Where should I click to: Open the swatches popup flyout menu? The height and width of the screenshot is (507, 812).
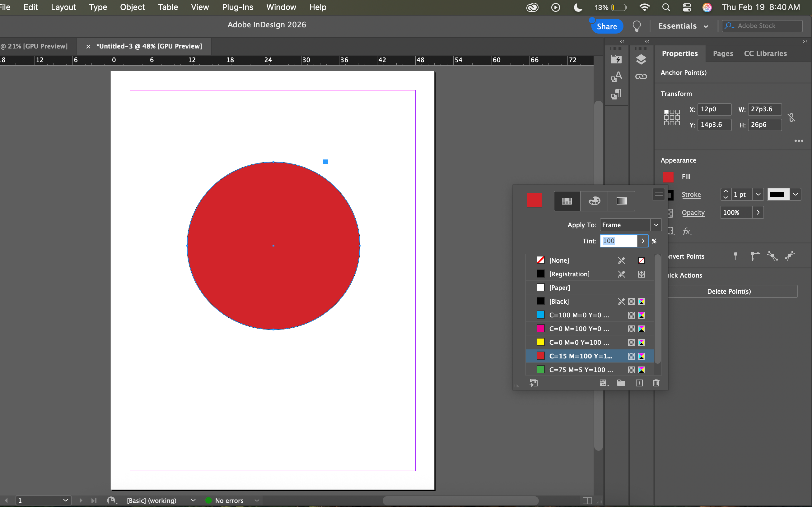[658, 194]
